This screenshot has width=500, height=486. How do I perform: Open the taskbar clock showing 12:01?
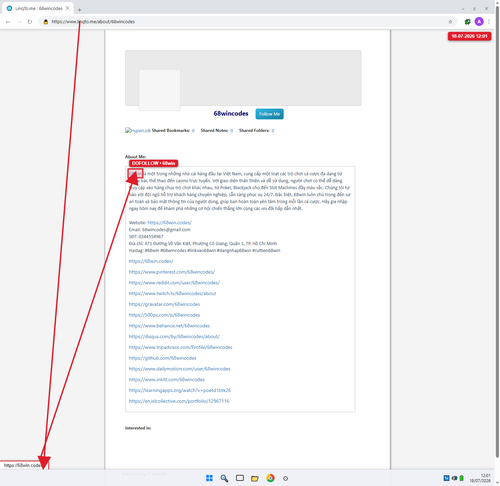point(481,478)
